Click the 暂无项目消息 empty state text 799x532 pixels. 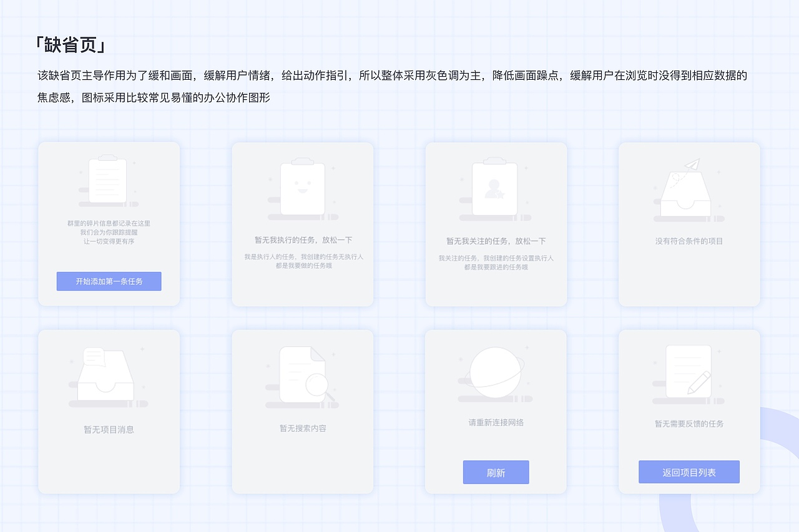tap(109, 429)
